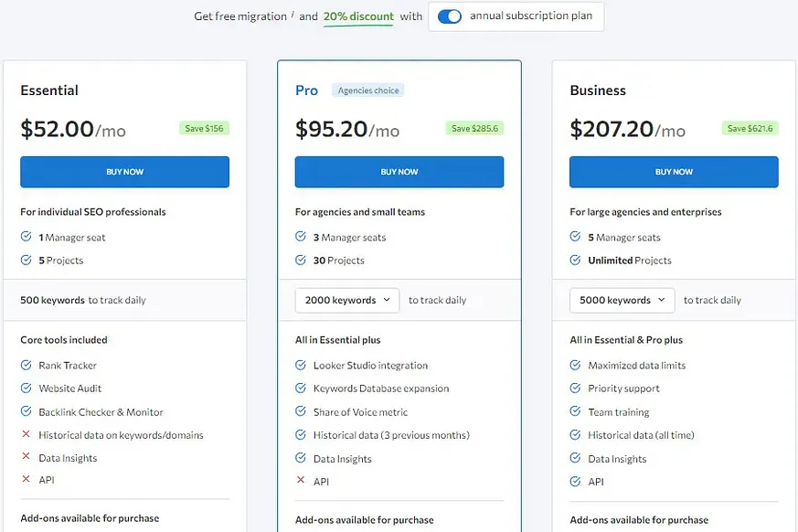Buy the Essential plan now
Image resolution: width=798 pixels, height=532 pixels.
pyautogui.click(x=124, y=172)
